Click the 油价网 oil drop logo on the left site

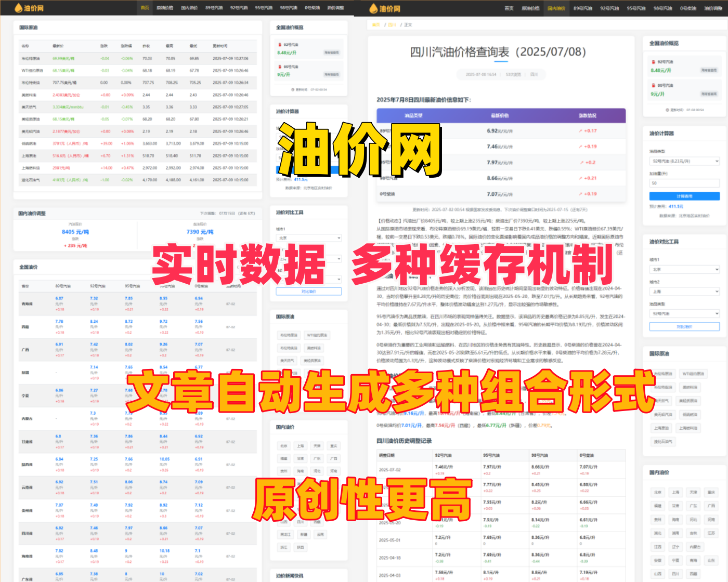(18, 8)
